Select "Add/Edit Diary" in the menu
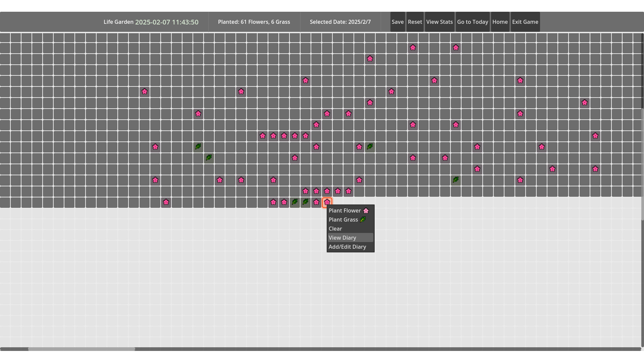This screenshot has width=644, height=362. pyautogui.click(x=347, y=247)
